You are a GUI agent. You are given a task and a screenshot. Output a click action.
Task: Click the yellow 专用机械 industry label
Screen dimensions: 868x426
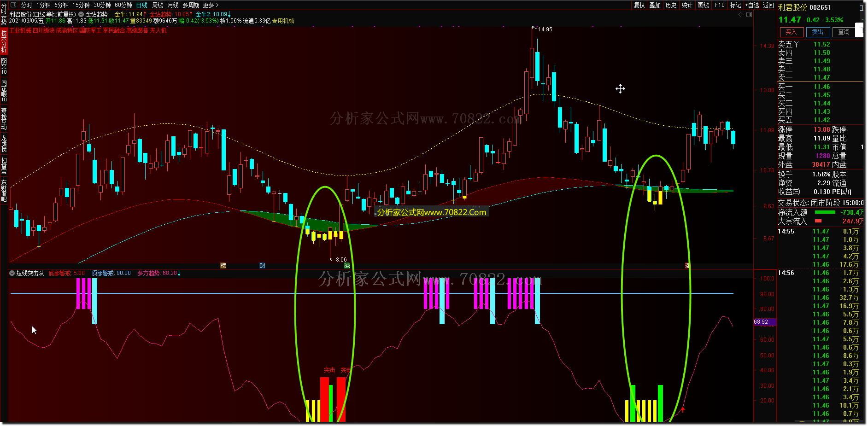pos(283,21)
